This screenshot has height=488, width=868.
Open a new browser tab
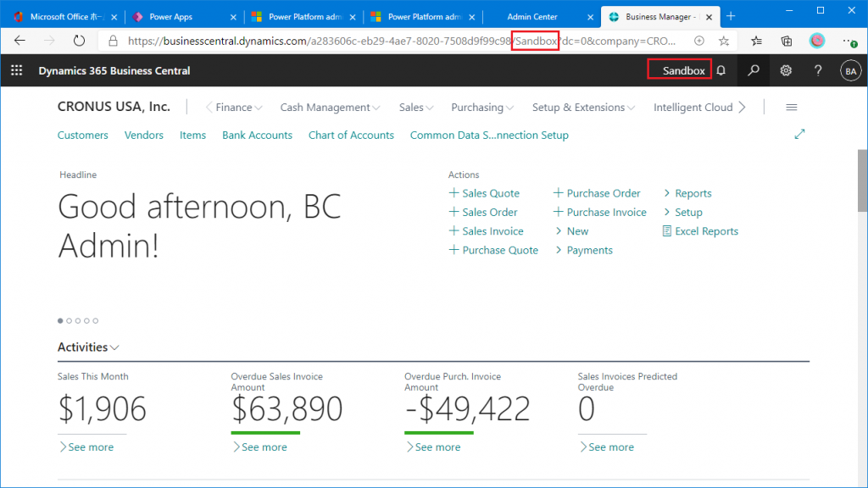point(731,17)
